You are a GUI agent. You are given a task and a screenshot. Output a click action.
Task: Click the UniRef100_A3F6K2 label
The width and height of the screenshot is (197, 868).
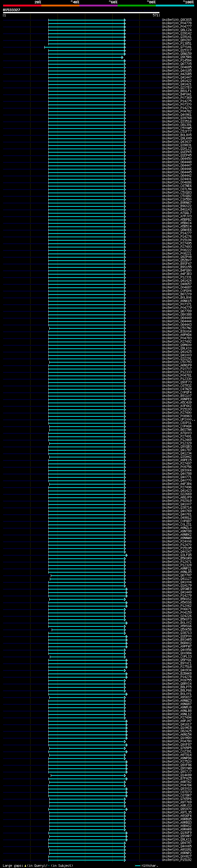click(177, 406)
